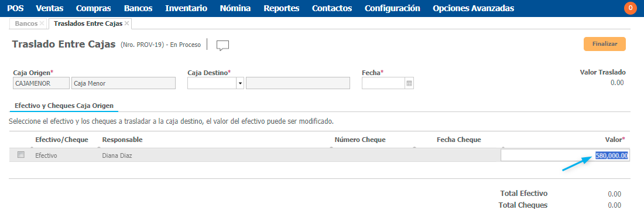Sort by the Fecha Cheque column header

click(x=459, y=140)
